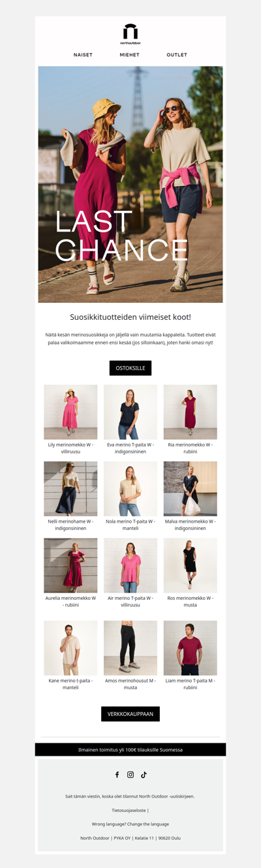Image resolution: width=261 pixels, height=868 pixels.
Task: Open the NAISET menu item
Action: (x=83, y=55)
